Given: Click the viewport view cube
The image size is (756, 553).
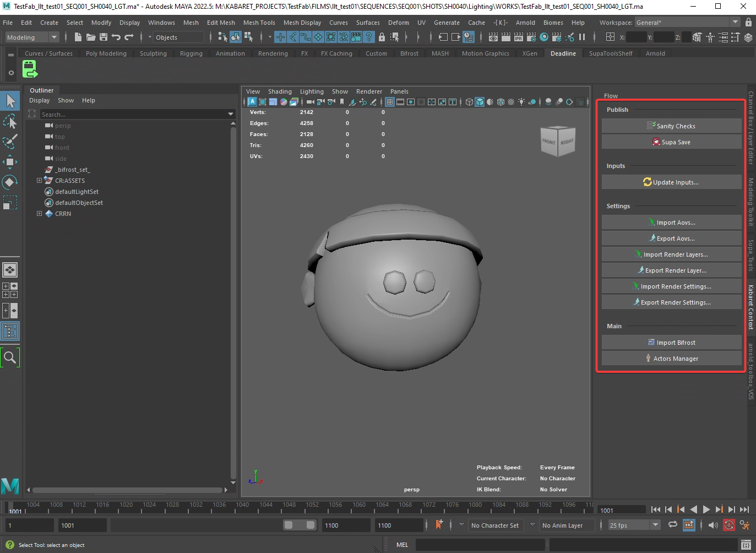Looking at the screenshot, I should pyautogui.click(x=558, y=142).
